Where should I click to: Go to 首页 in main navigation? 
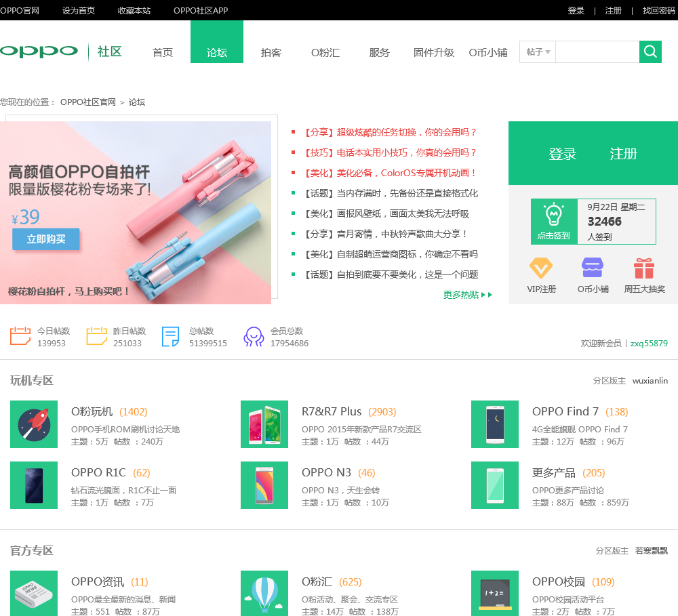(163, 52)
